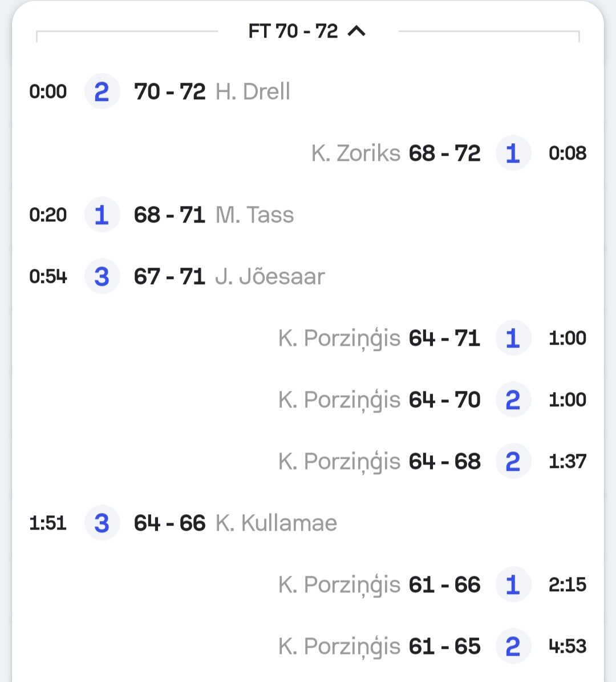The height and width of the screenshot is (682, 616).
Task: Click the 2-point badge at score 64 - 70
Action: coord(513,399)
